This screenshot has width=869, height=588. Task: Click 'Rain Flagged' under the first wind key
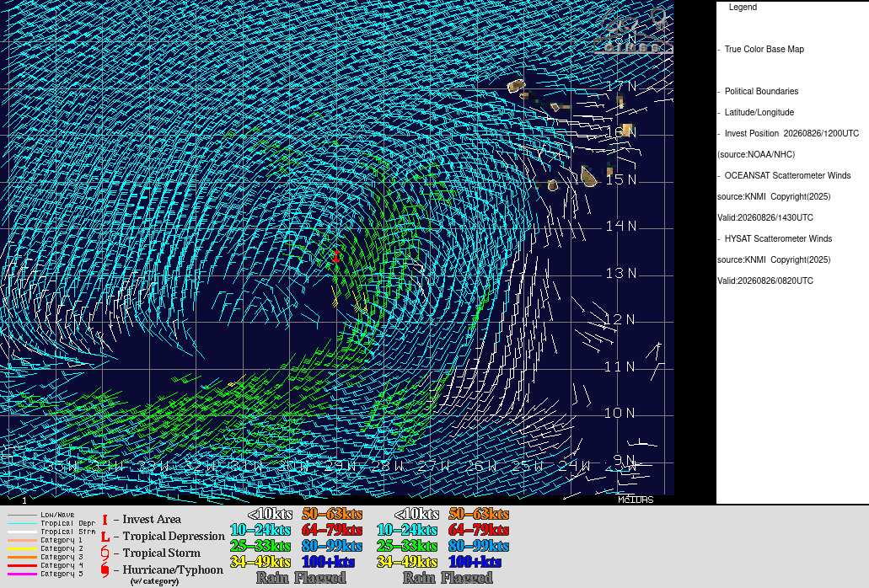pyautogui.click(x=301, y=578)
